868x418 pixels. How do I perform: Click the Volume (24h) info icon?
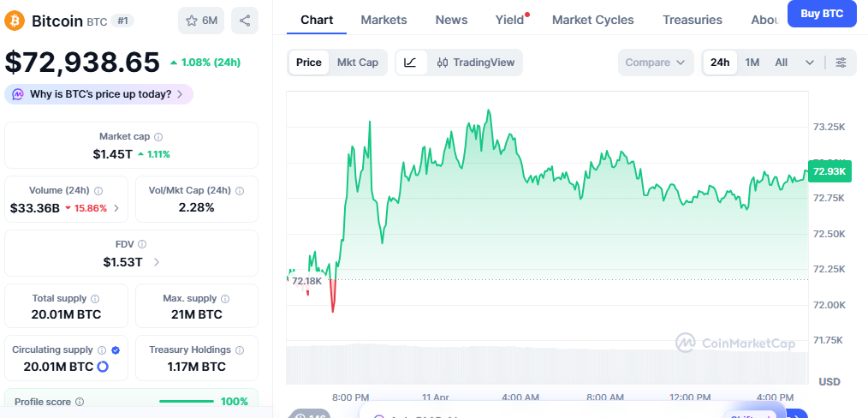(98, 191)
